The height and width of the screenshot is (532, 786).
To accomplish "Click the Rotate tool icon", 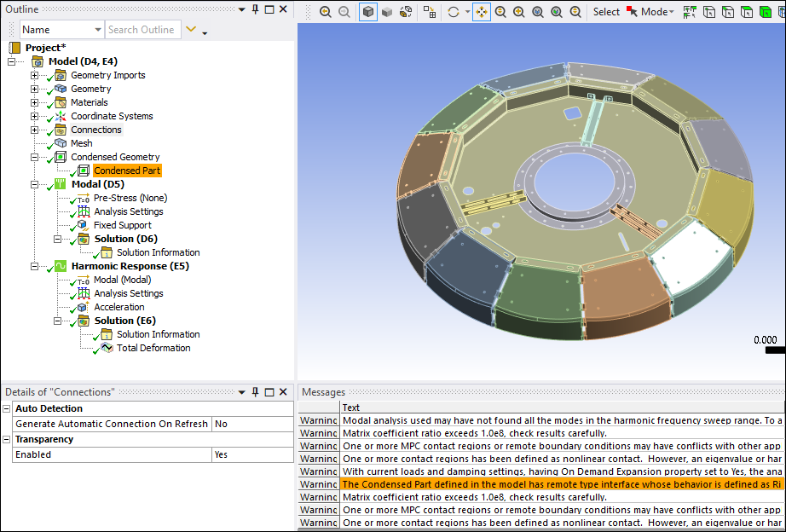I will (x=454, y=12).
